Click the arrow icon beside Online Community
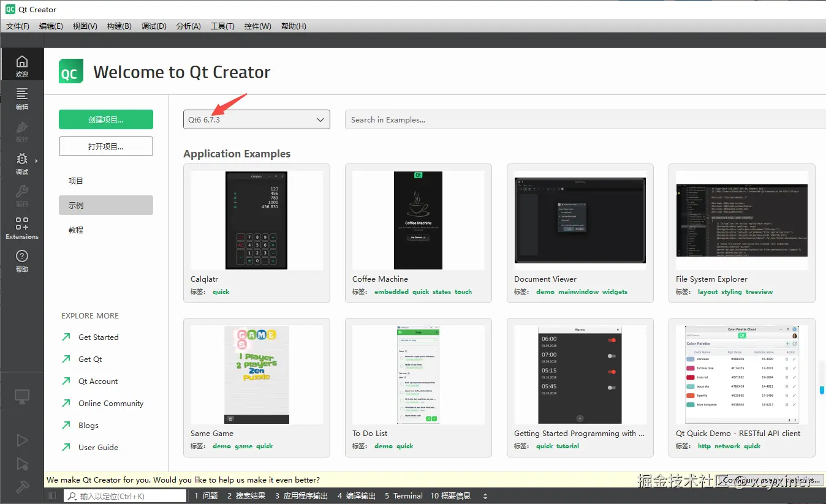Viewport: 826px width, 504px height. 66,403
